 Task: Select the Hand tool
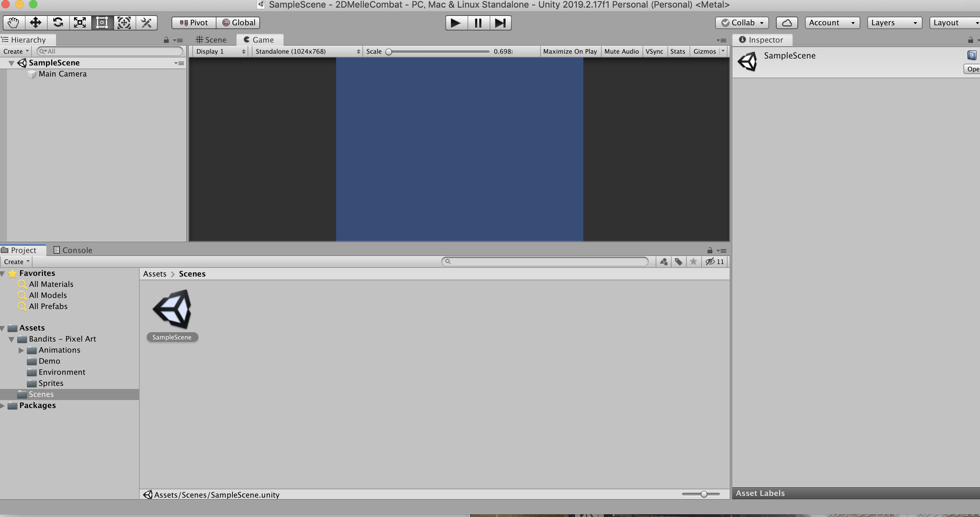pyautogui.click(x=14, y=22)
